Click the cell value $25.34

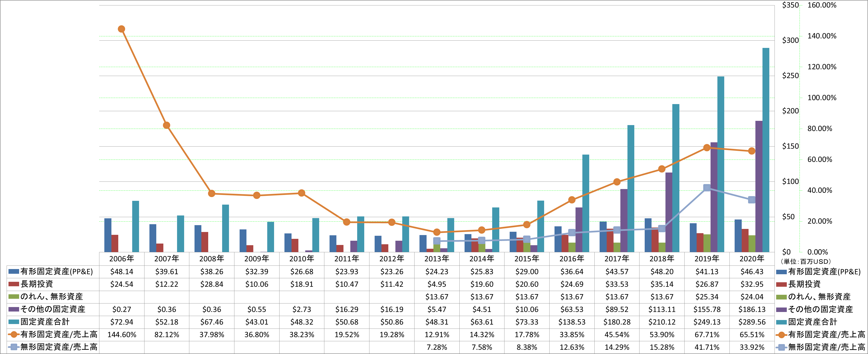(707, 297)
